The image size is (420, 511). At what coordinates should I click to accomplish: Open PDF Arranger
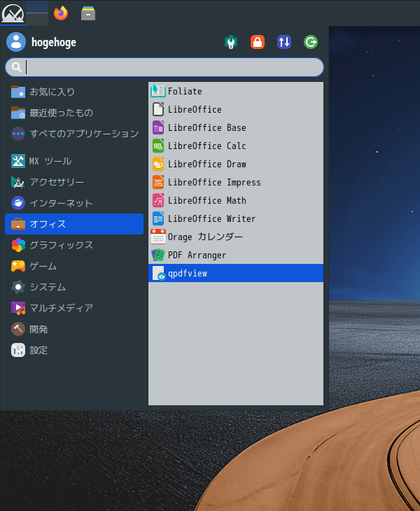point(197,255)
